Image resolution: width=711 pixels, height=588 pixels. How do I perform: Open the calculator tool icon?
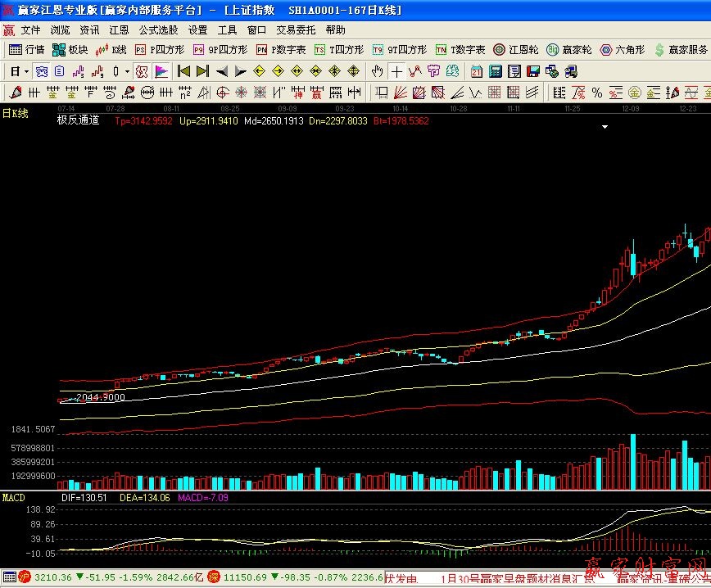point(495,71)
